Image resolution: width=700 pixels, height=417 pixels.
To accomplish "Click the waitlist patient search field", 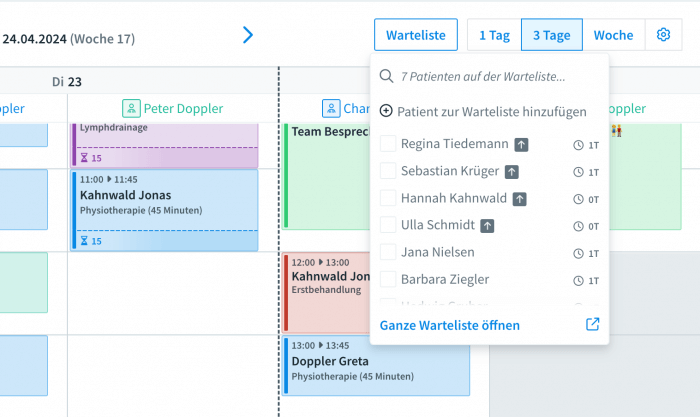I will [x=490, y=76].
